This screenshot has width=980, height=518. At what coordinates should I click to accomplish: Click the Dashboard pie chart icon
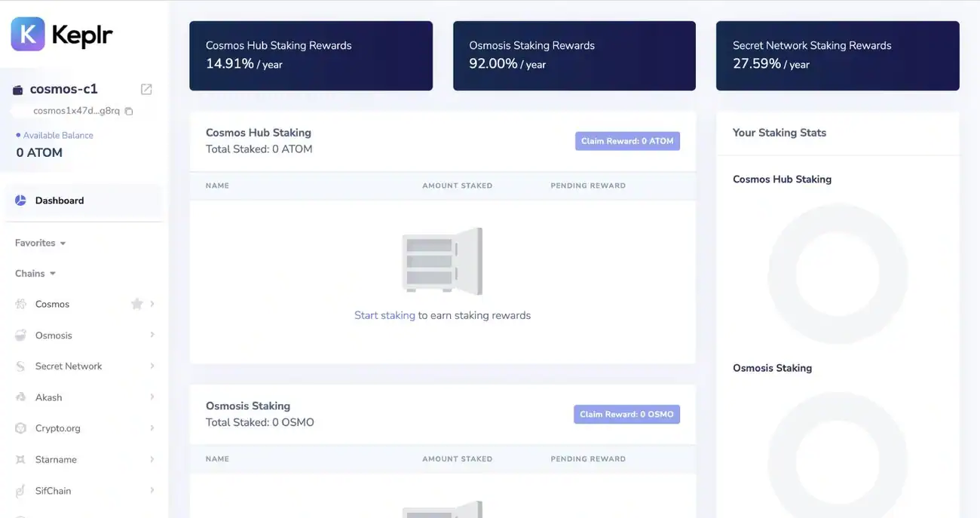pos(20,201)
